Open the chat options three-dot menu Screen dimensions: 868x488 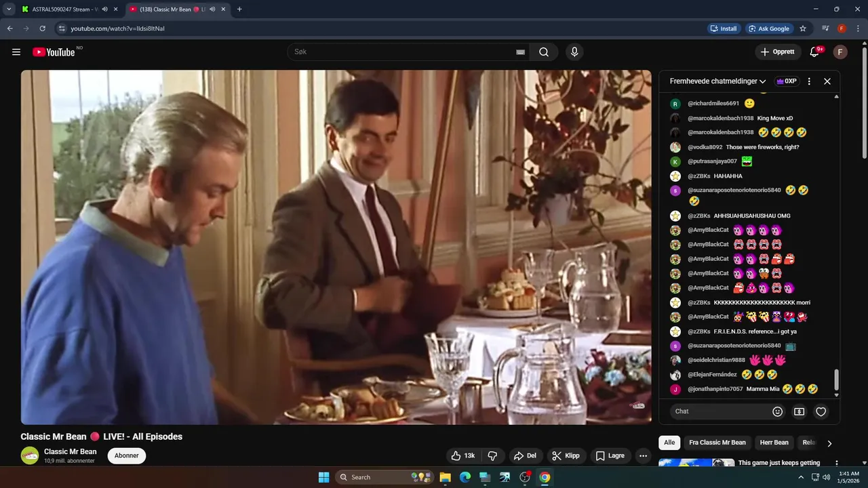click(x=809, y=81)
